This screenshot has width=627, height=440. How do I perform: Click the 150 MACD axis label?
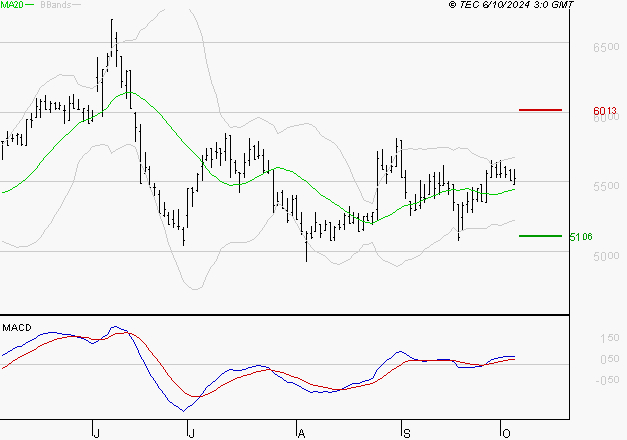609,338
